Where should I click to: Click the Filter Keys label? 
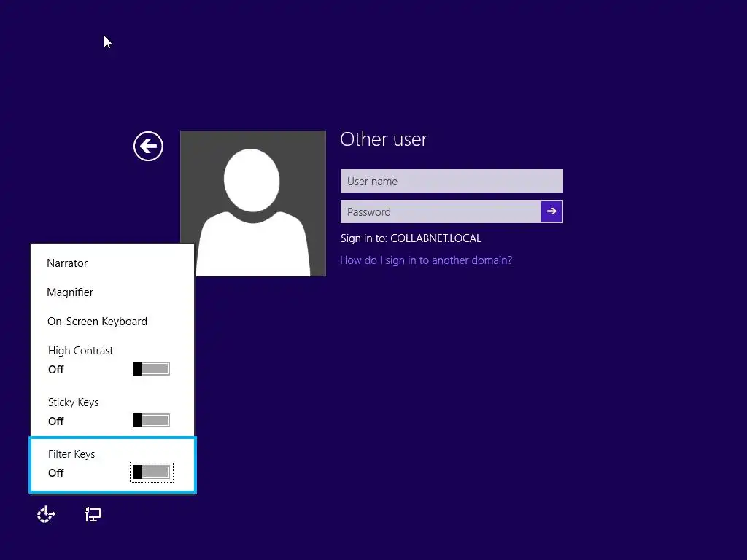[71, 454]
